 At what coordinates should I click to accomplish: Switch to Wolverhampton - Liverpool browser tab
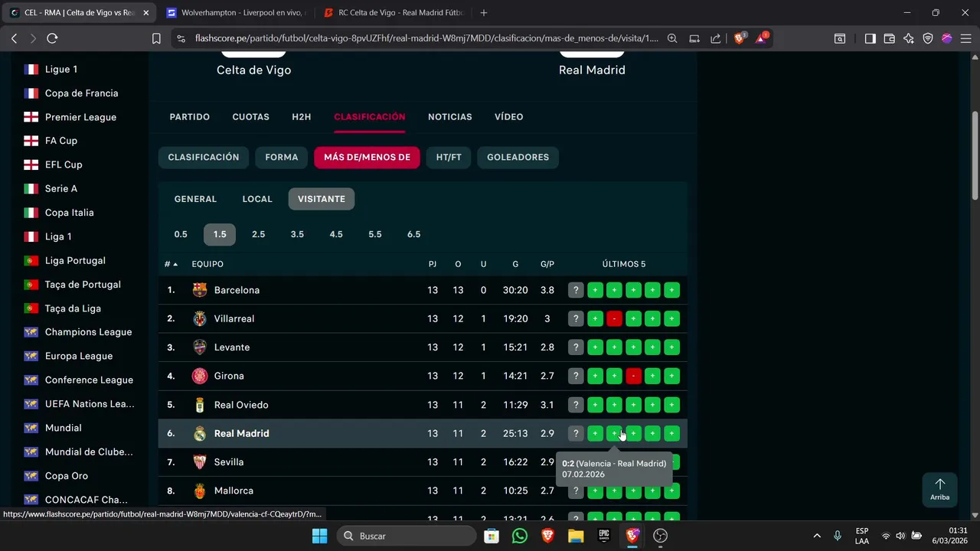(236, 13)
